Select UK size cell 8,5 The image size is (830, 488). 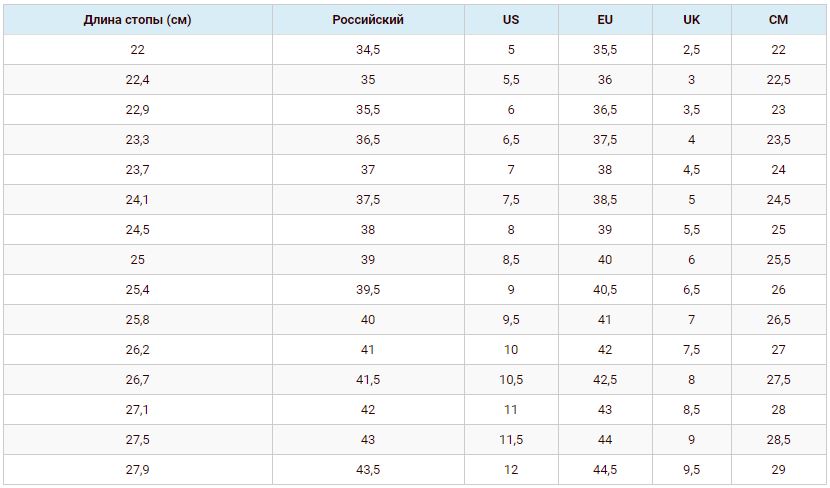[691, 410]
